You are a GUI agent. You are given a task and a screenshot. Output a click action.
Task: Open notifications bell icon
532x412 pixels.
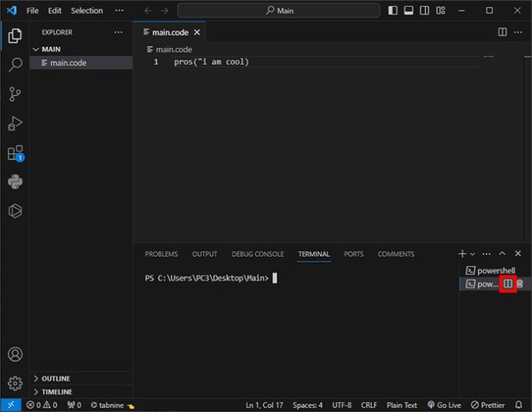click(518, 405)
